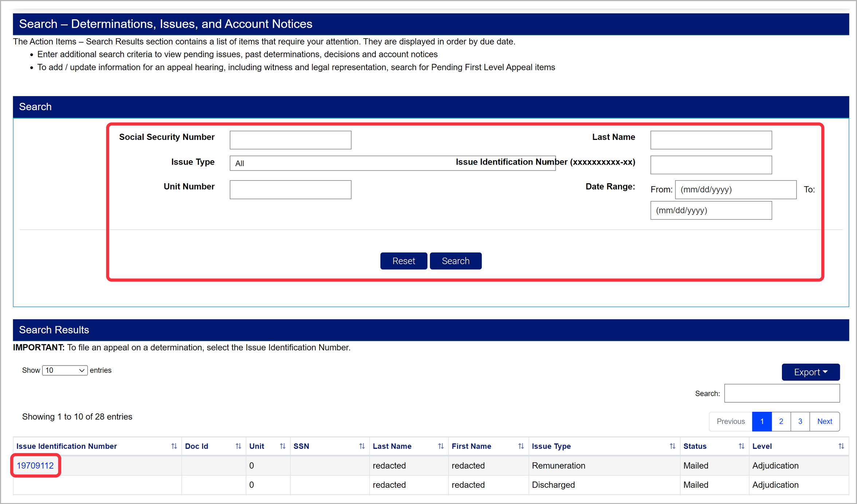Screen dimensions: 857x504
Task: Open the Show entries count dropdown
Action: (65, 370)
